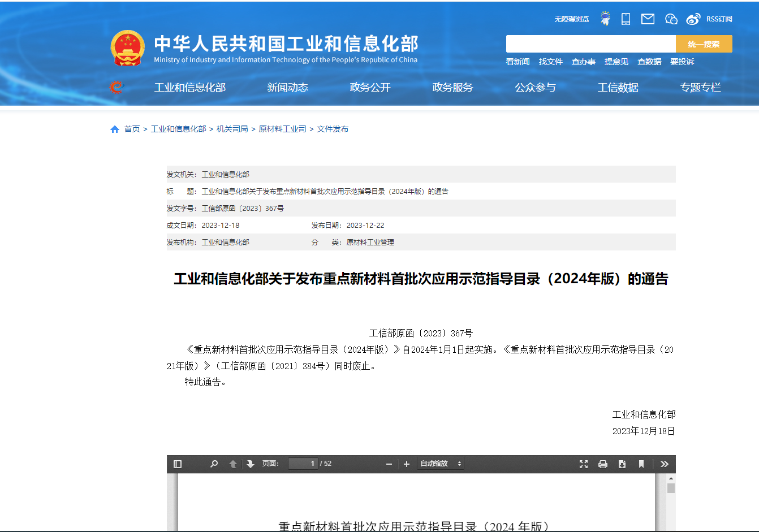Open 专题专栏 navigation menu
759x532 pixels.
tap(700, 88)
